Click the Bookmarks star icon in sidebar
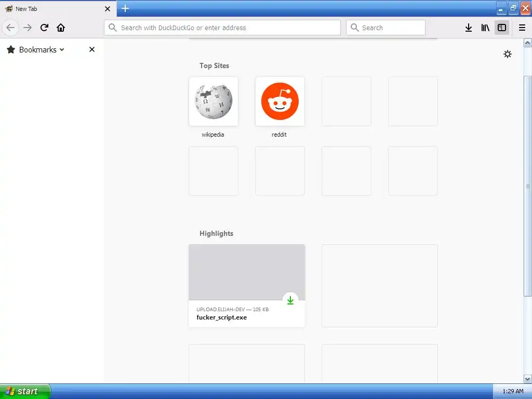Screen dimensions: 532x399 coord(11,49)
